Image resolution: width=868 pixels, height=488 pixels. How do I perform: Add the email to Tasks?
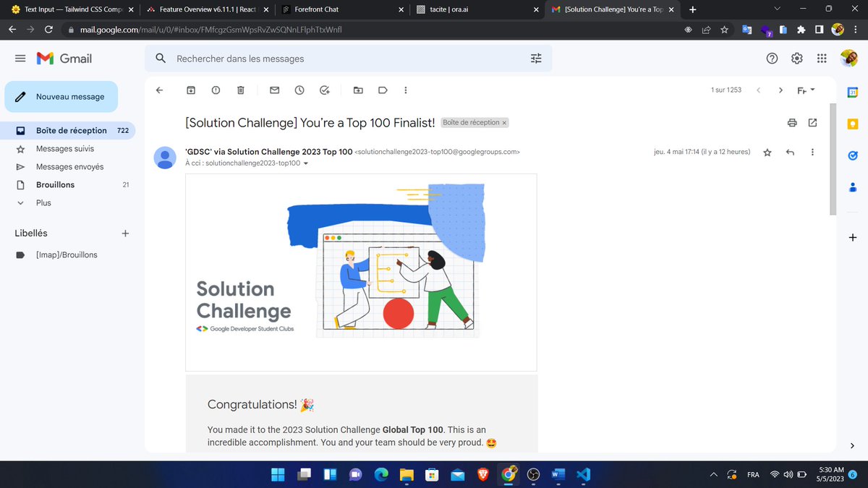pyautogui.click(x=325, y=90)
